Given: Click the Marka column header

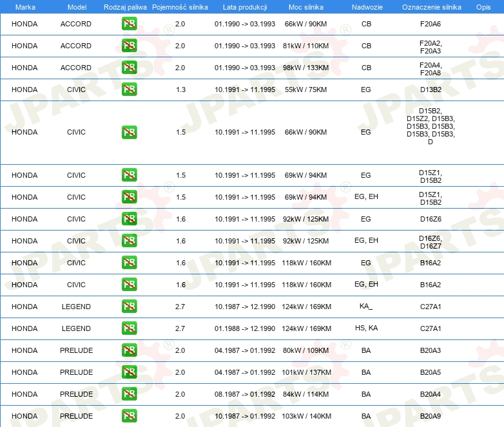Looking at the screenshot, I should [24, 7].
